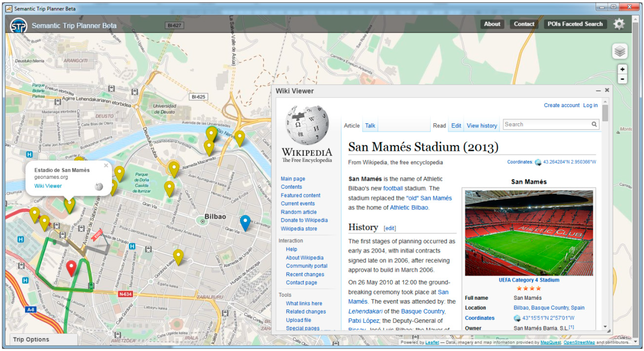The width and height of the screenshot is (644, 351).
Task: Minimize the Wiki Viewer panel
Action: pos(598,90)
